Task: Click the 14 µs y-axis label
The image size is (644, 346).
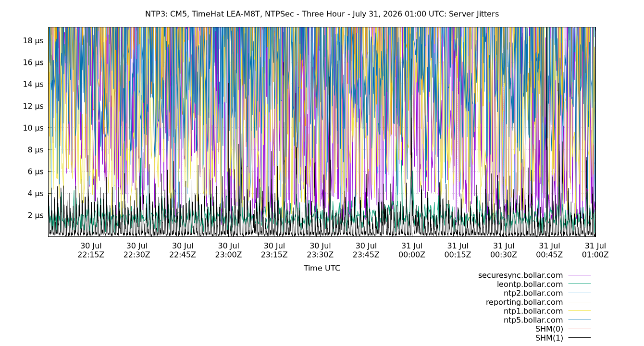Action: point(33,84)
